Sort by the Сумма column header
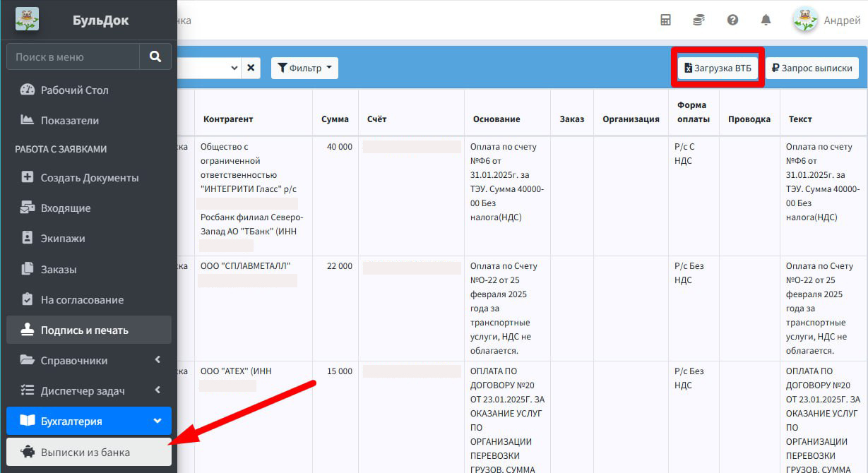868x473 pixels. (335, 119)
